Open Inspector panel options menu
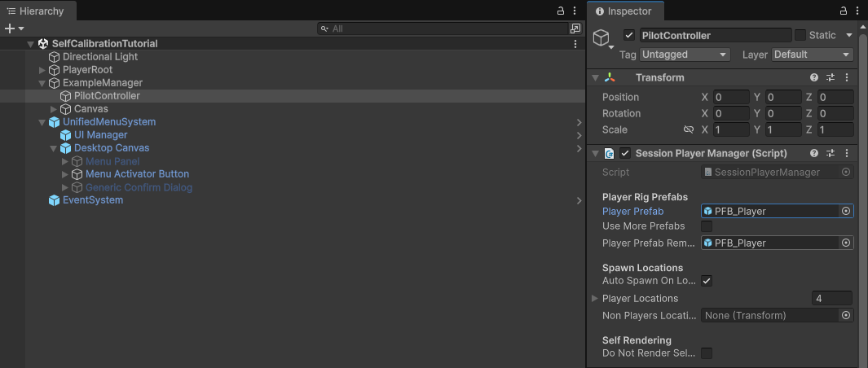The width and height of the screenshot is (868, 368). point(858,11)
